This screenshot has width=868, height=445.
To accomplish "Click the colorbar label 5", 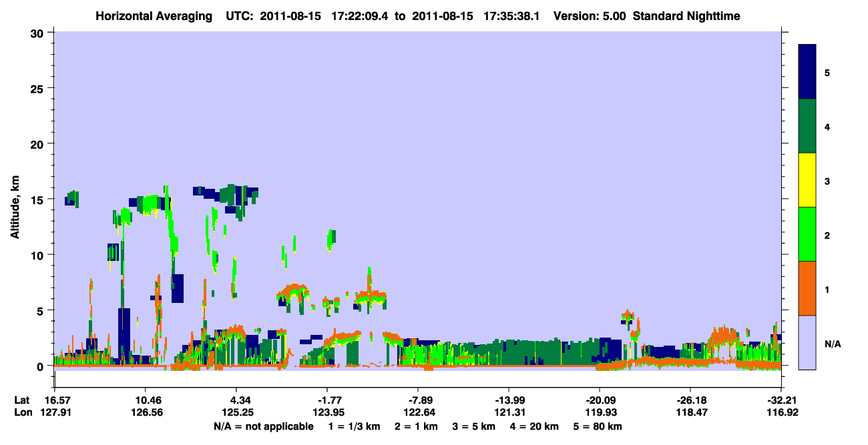I will click(827, 72).
